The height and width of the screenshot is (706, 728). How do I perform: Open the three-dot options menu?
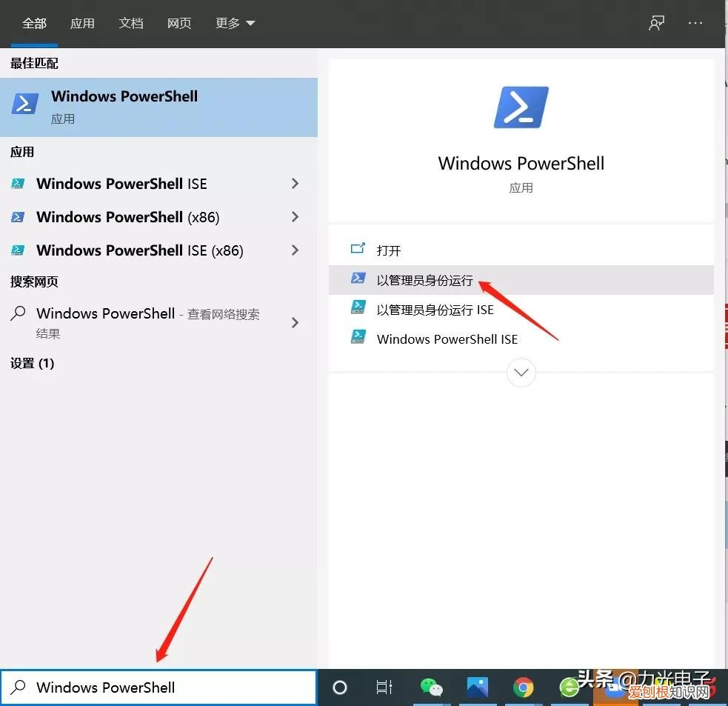click(x=695, y=23)
